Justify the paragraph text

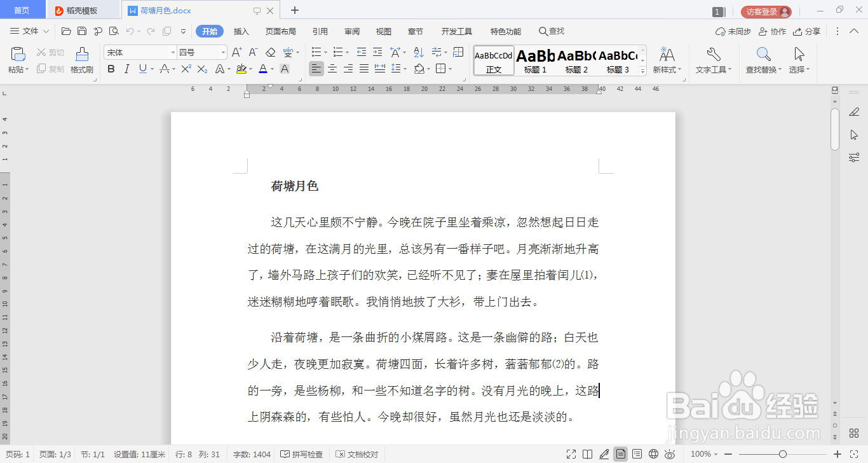click(x=364, y=69)
